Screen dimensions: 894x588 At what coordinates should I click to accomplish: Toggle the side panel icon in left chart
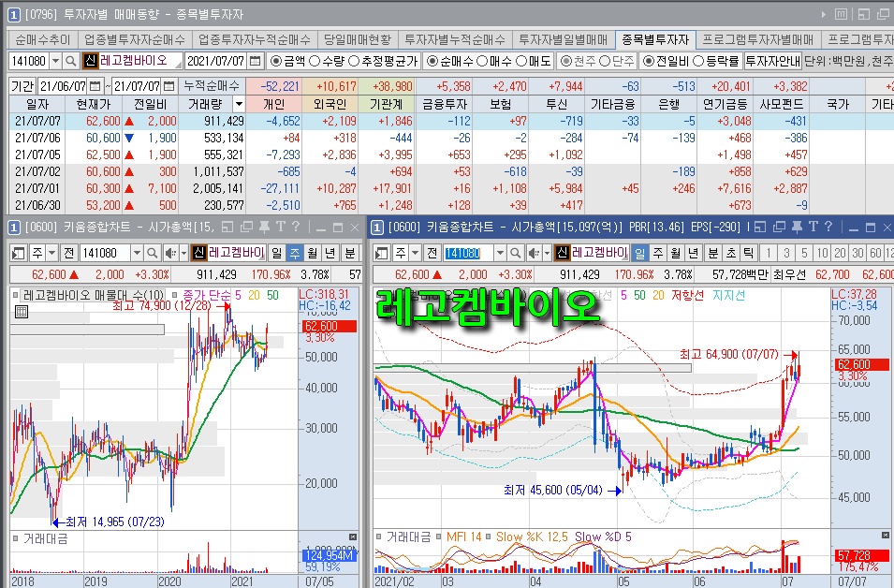19,253
